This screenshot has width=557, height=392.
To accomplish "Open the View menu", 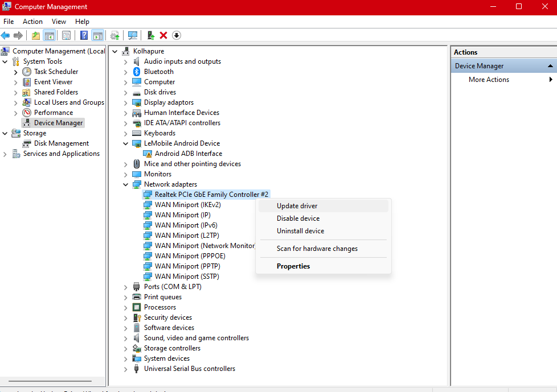I will point(59,22).
